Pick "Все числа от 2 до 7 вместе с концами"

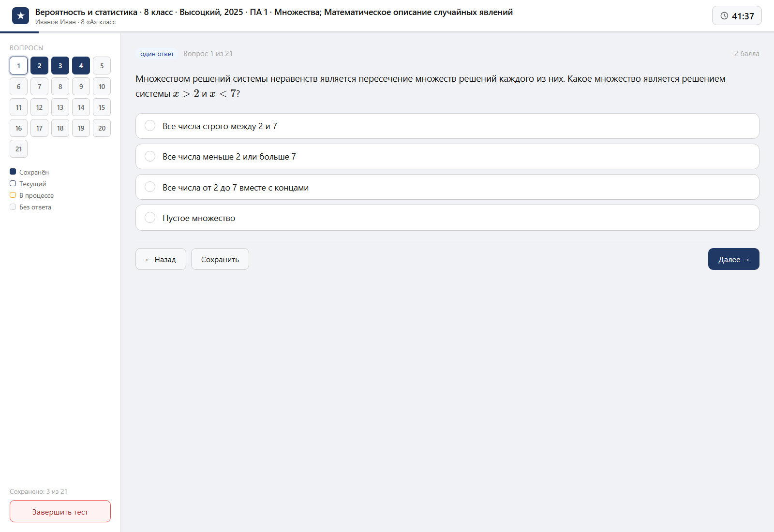(x=447, y=187)
